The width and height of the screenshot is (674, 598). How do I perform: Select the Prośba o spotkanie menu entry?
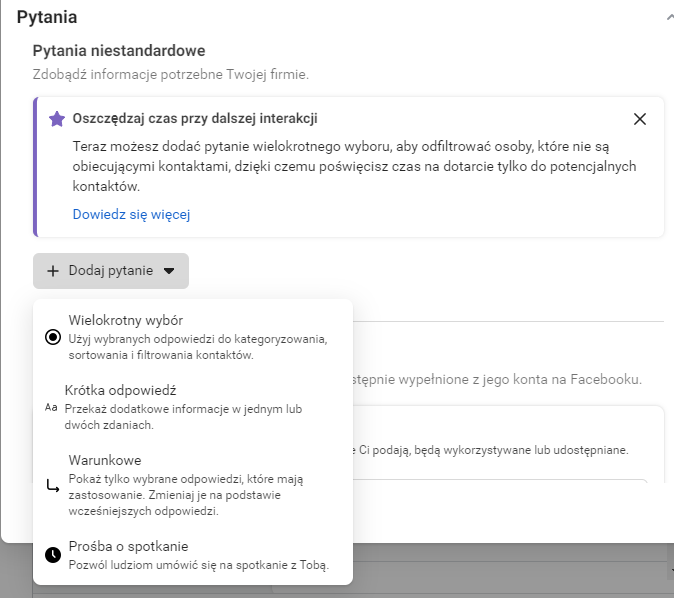pos(128,546)
